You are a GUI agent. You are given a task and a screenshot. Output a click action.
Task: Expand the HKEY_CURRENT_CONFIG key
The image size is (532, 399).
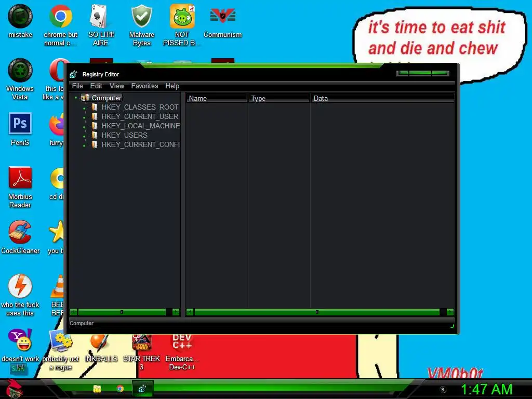pyautogui.click(x=84, y=145)
